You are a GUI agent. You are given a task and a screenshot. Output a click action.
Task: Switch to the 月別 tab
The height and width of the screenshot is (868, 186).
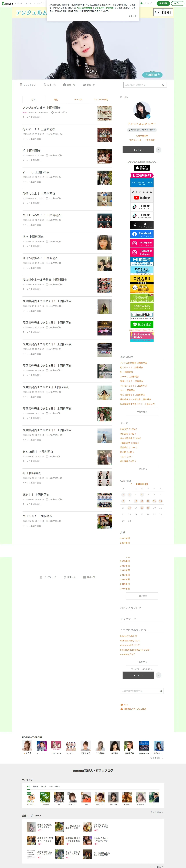(56, 99)
